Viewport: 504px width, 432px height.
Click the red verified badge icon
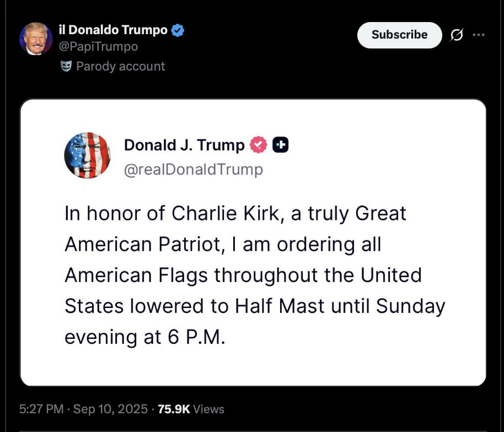[259, 145]
